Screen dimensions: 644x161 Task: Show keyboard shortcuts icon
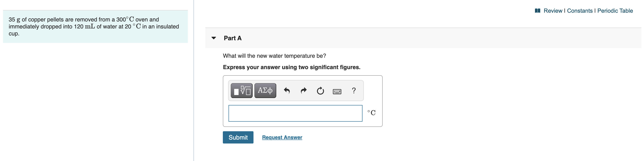click(x=337, y=91)
